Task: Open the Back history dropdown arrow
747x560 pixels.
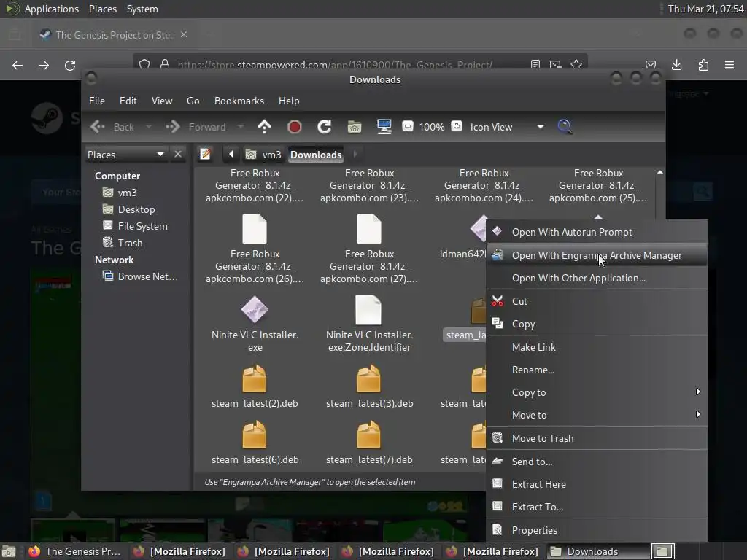Action: pyautogui.click(x=149, y=127)
